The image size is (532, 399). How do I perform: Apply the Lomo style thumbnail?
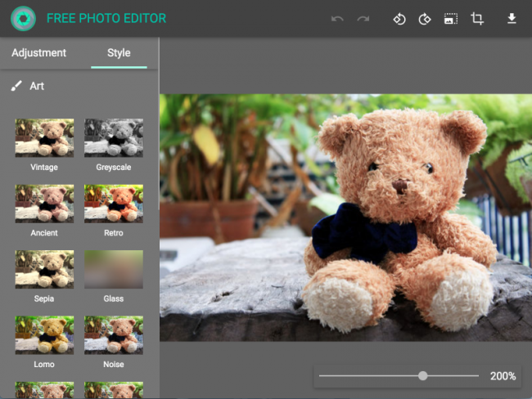pos(44,335)
